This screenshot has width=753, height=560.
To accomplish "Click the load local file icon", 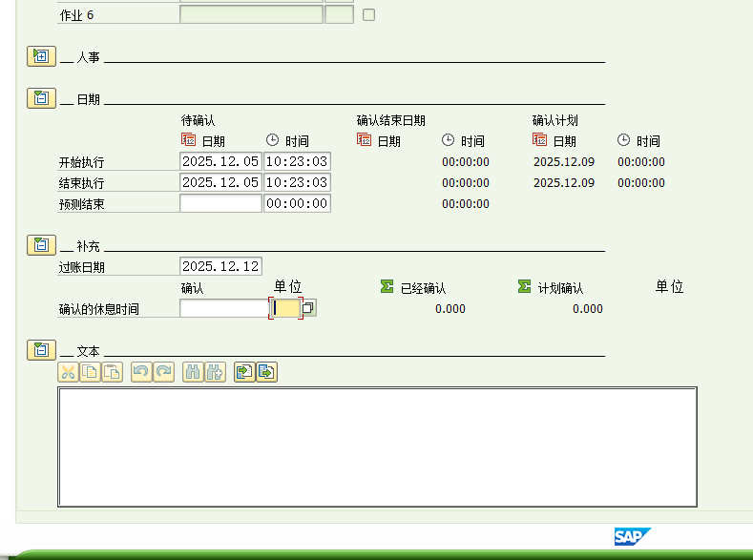I will (x=244, y=372).
